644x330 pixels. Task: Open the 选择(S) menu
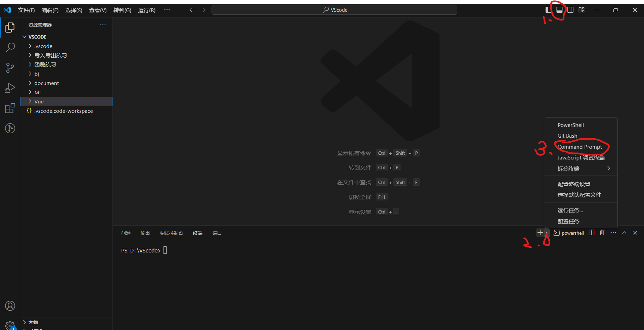tap(74, 10)
